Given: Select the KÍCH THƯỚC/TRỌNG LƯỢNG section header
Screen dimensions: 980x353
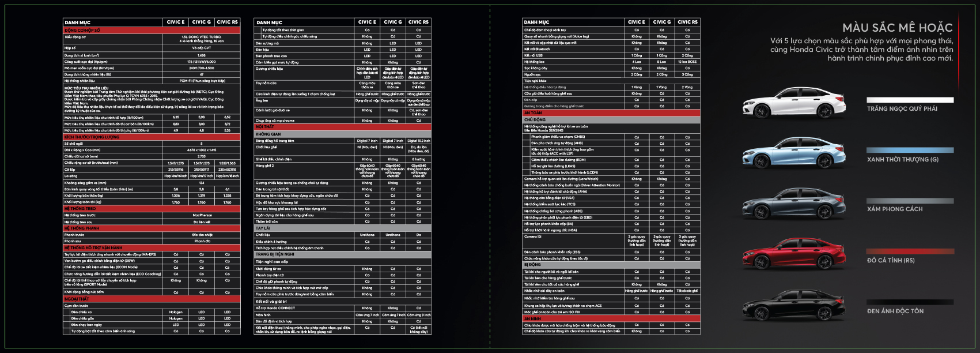Looking at the screenshot, I should (x=92, y=137).
